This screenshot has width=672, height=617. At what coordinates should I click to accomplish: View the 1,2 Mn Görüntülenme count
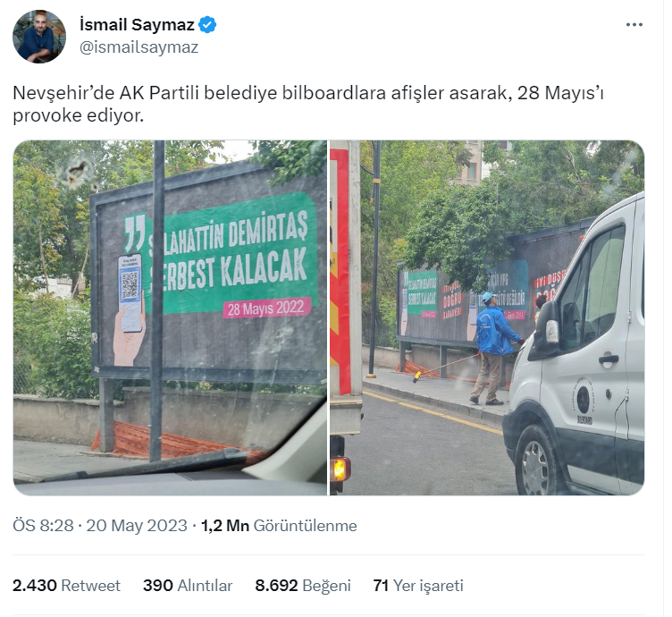pyautogui.click(x=279, y=526)
